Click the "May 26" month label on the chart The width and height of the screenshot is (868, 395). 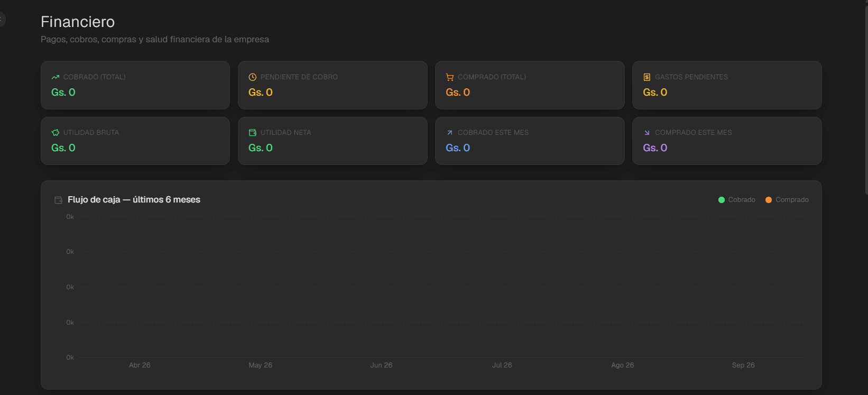261,365
